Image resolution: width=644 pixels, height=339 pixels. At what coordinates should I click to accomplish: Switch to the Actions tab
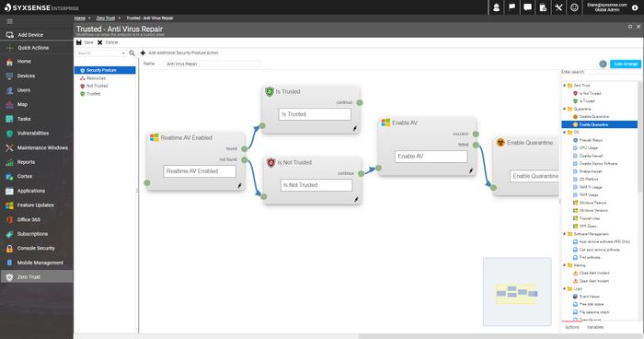coord(572,327)
